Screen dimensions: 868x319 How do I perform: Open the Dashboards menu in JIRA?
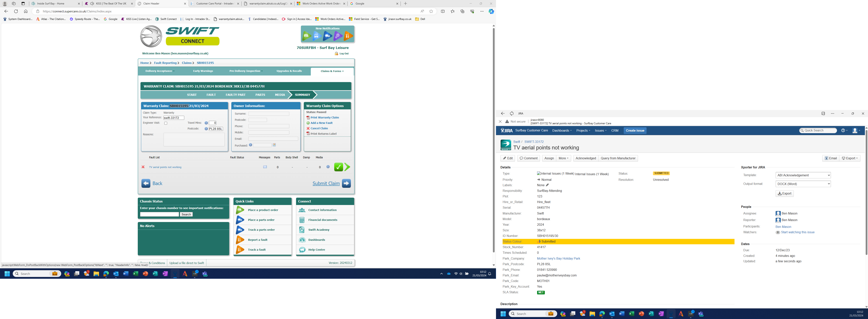tap(562, 130)
